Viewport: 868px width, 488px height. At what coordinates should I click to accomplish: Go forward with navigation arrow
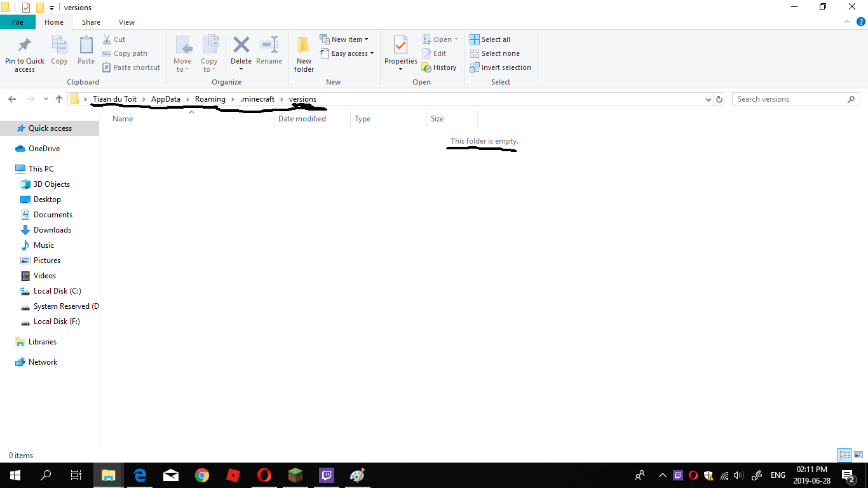point(31,99)
